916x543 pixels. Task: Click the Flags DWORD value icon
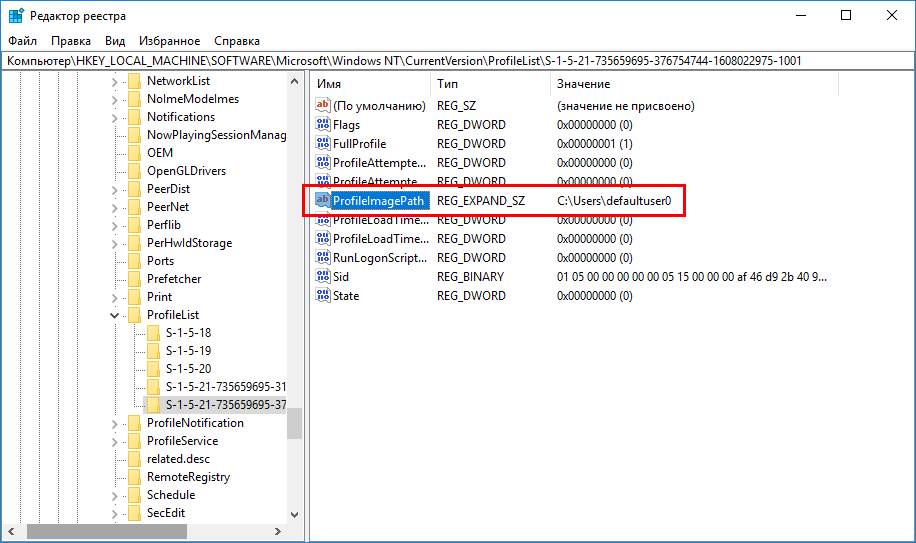pyautogui.click(x=323, y=125)
